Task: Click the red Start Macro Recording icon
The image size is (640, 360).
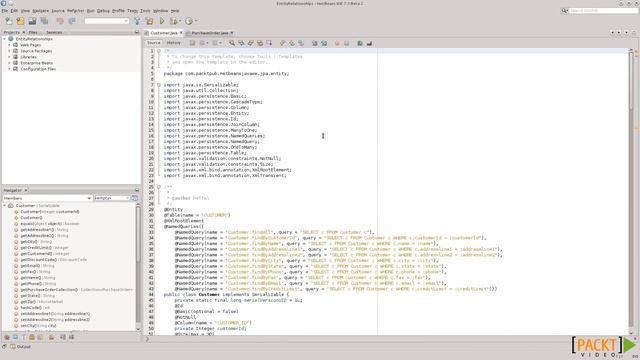Action: point(337,43)
